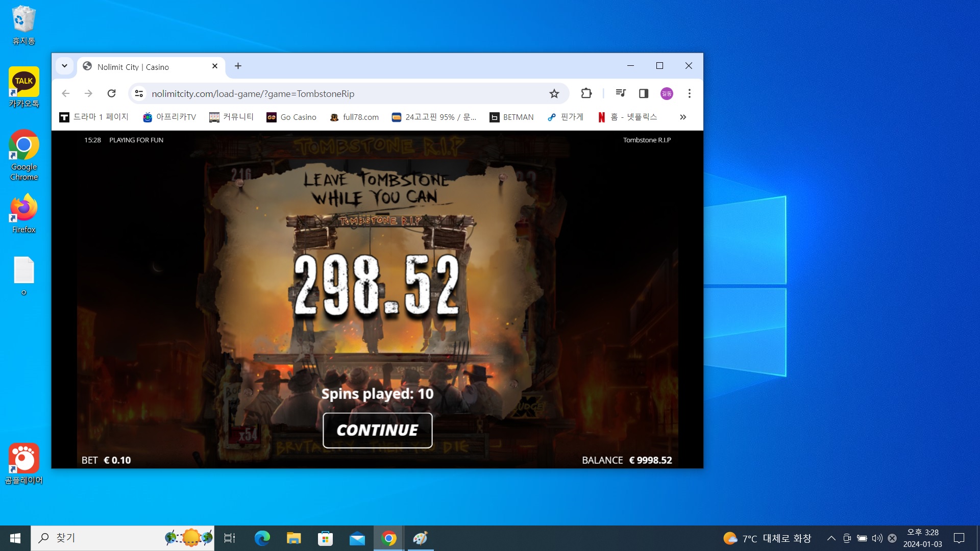Go back to the previous page
Viewport: 980px width, 551px height.
tap(66, 93)
